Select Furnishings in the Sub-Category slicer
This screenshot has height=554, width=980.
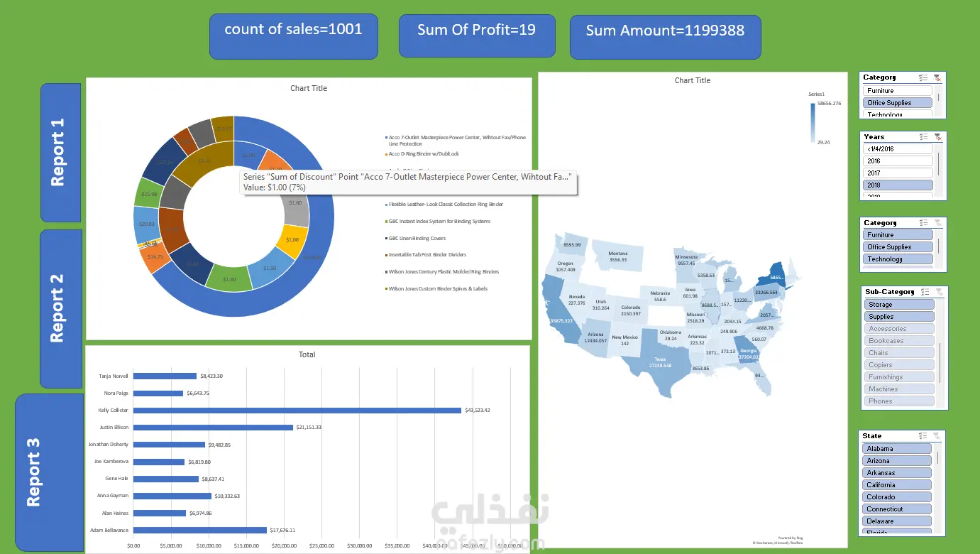tap(900, 377)
